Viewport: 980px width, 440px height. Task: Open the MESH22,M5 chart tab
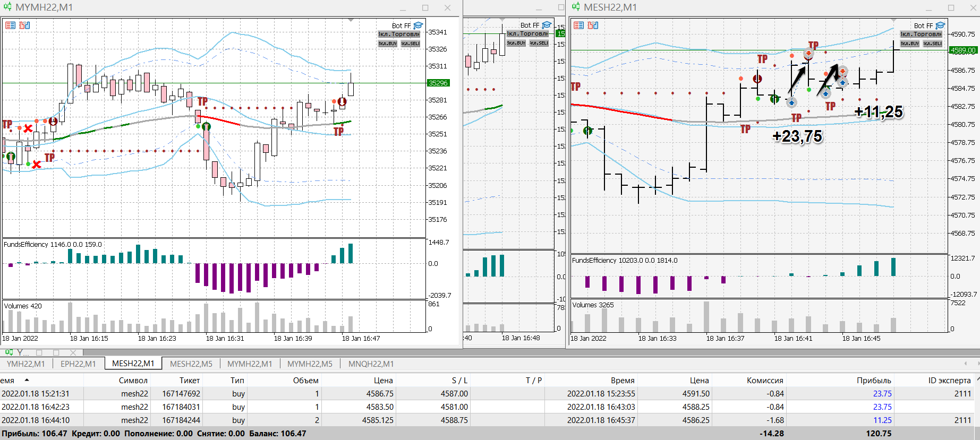click(191, 364)
